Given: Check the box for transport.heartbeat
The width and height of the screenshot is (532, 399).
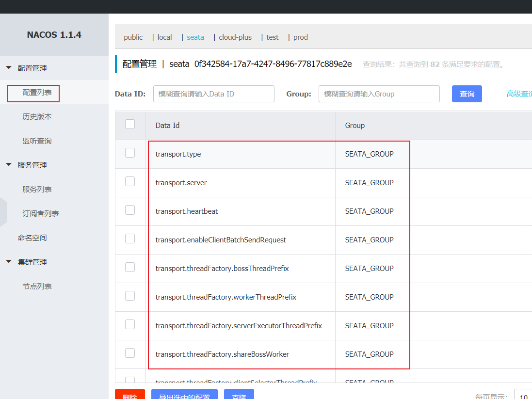Looking at the screenshot, I should [x=130, y=210].
